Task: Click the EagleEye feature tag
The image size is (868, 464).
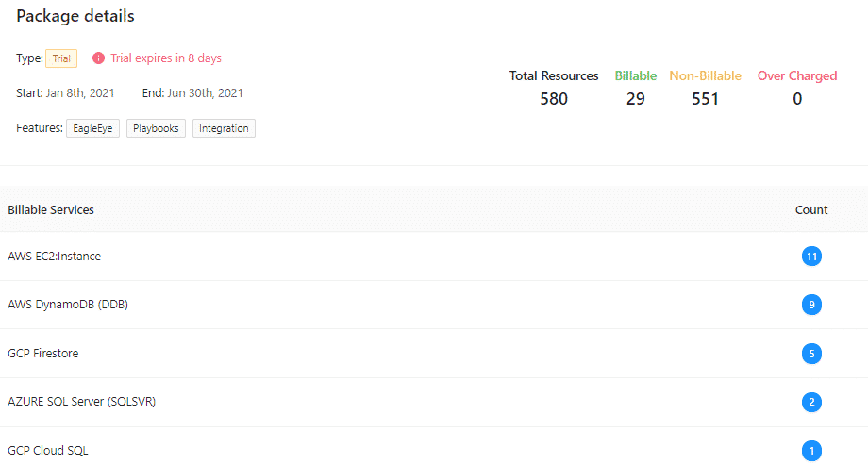Action: (92, 128)
